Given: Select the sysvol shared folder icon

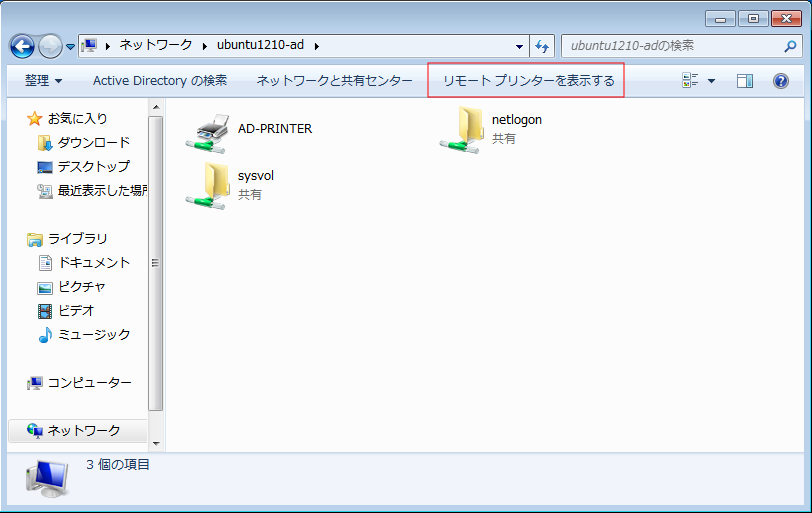Looking at the screenshot, I should pyautogui.click(x=208, y=186).
